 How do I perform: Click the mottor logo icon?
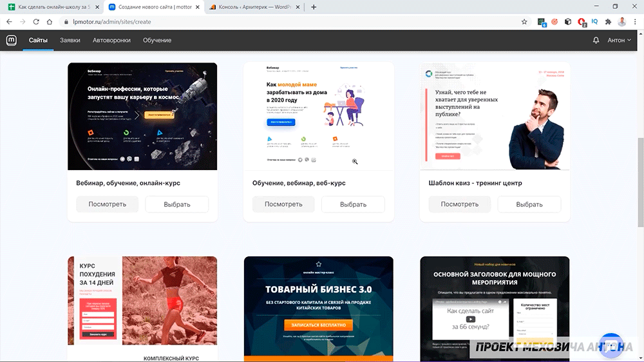(x=12, y=41)
